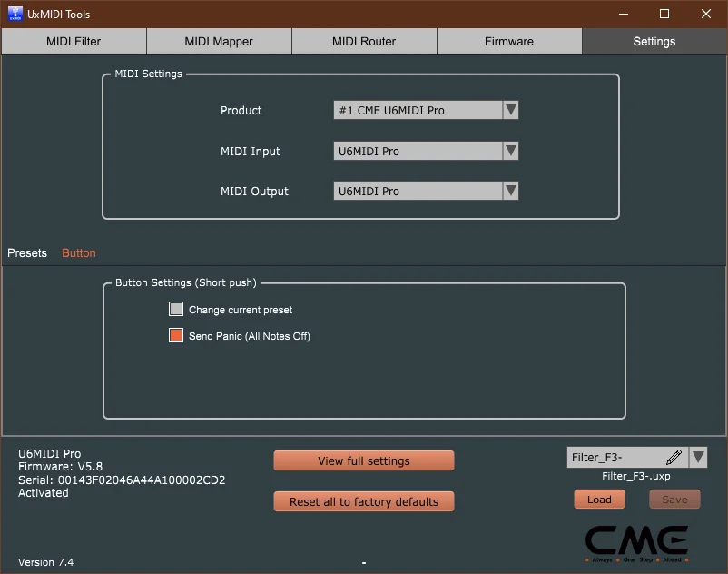Switch to the MIDI Mapper tab
This screenshot has height=574, width=728.
point(218,41)
